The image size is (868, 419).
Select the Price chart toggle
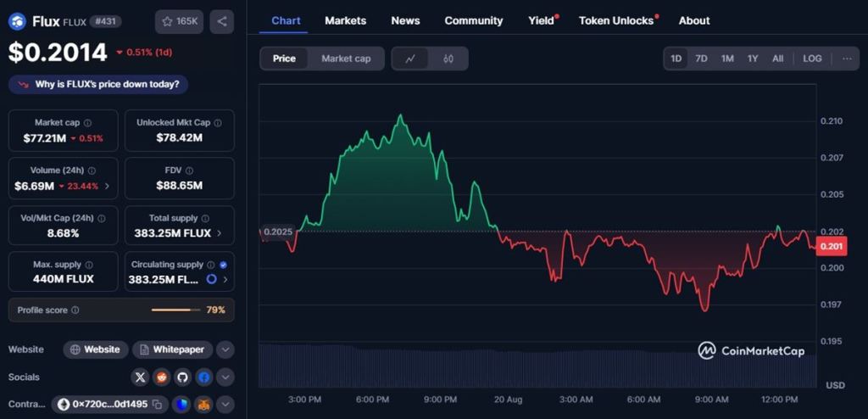[284, 59]
